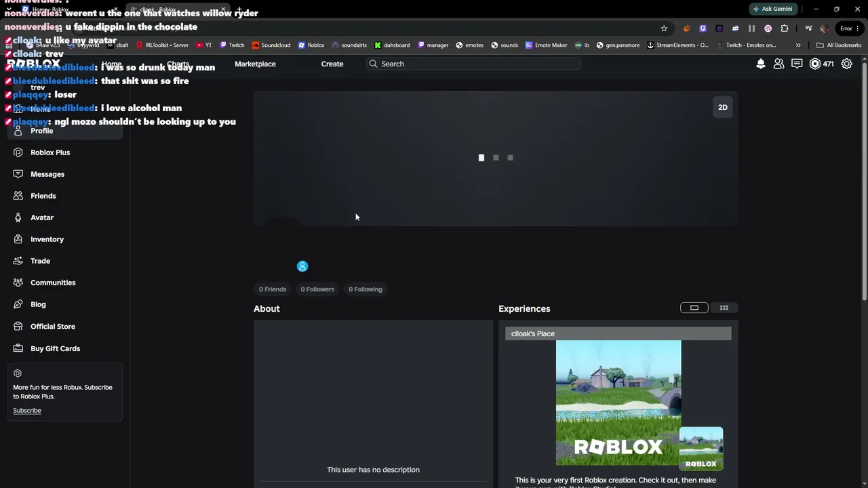Click the blue profile badge icon
868x488 pixels.
(302, 266)
